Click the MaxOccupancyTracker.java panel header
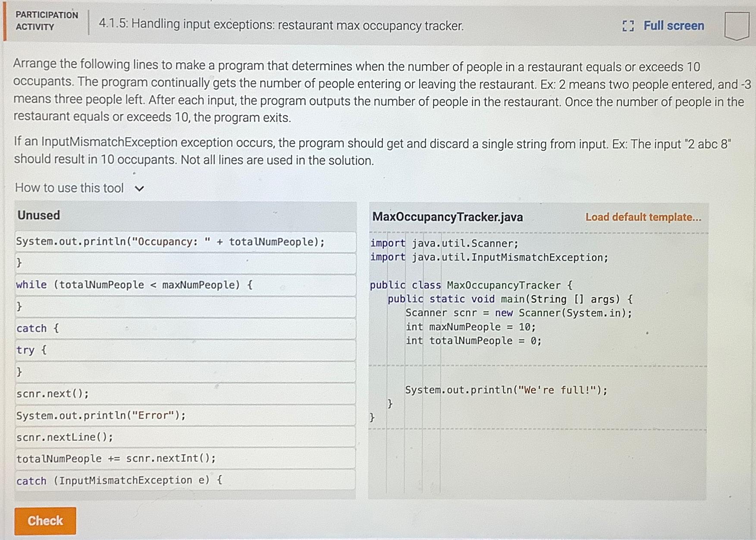Image resolution: width=756 pixels, height=540 pixels. [447, 218]
